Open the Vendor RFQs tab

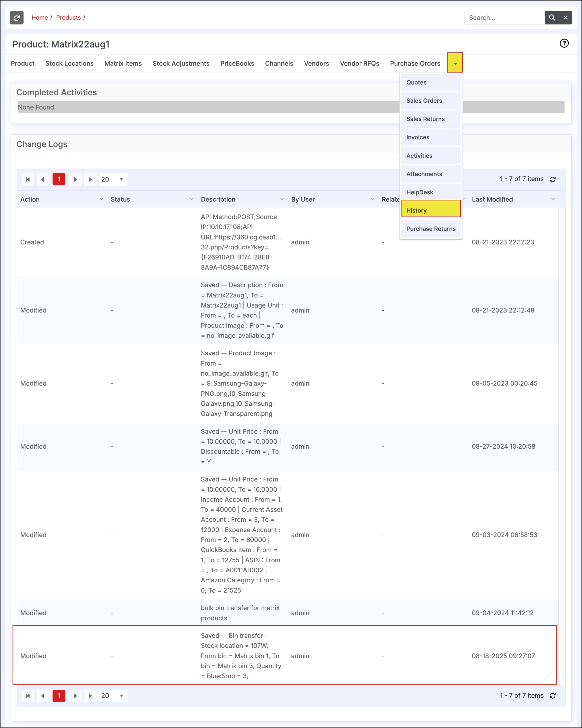(x=359, y=64)
